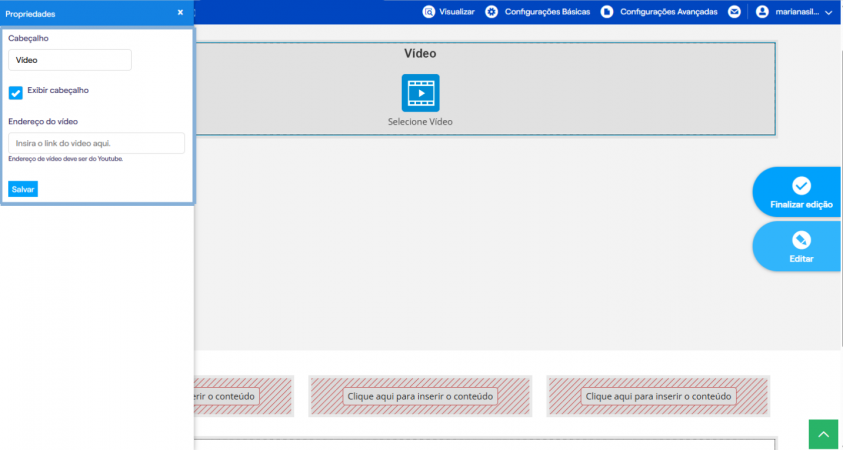Click the Editar pencil icon

801,240
